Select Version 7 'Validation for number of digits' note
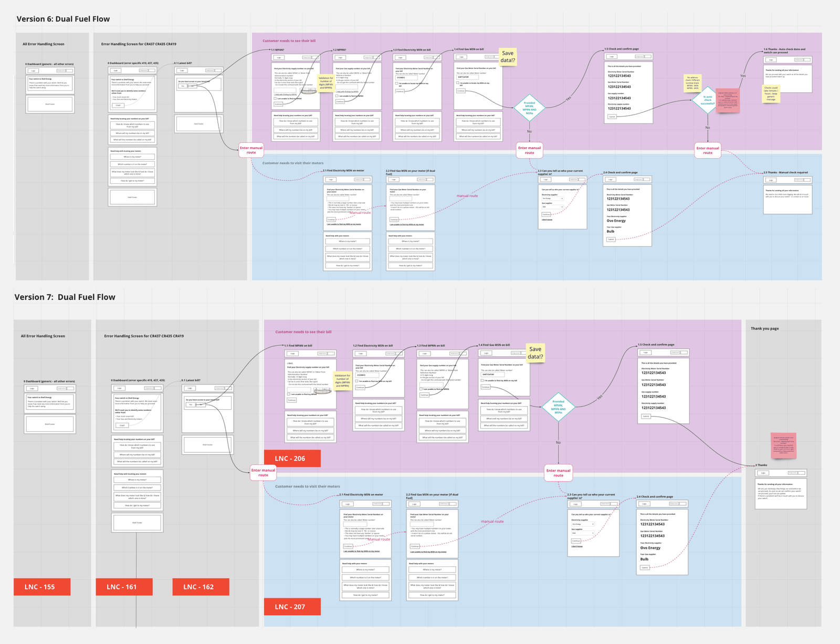This screenshot has height=644, width=840. pos(342,380)
